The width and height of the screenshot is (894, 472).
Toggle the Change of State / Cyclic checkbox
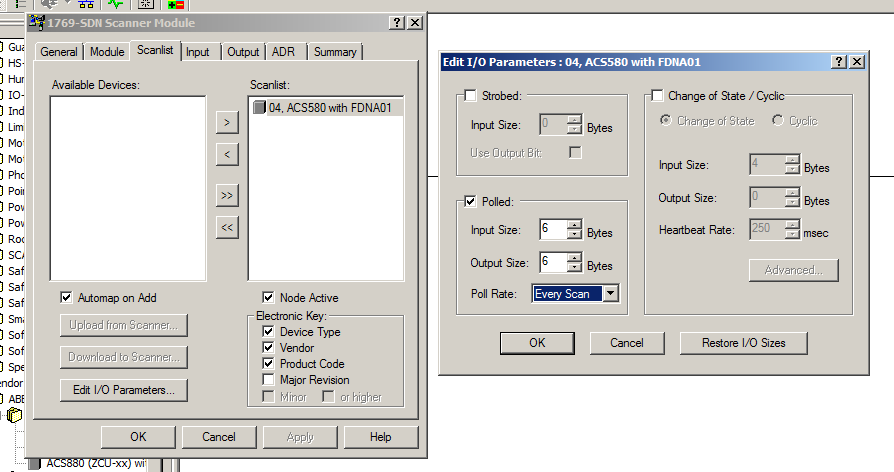(658, 95)
